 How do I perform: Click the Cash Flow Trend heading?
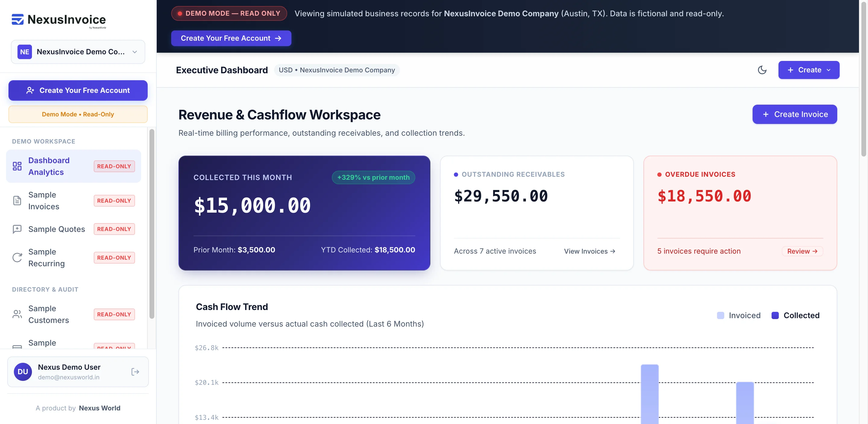point(232,307)
